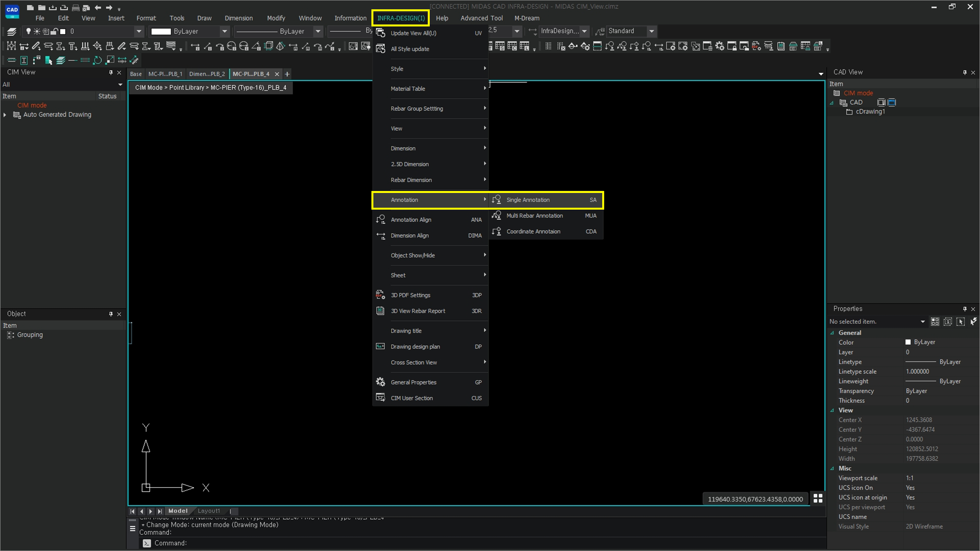Screen dimensions: 980x551
Task: Expand the Auto Generated Drawing tree node
Action: [x=5, y=115]
